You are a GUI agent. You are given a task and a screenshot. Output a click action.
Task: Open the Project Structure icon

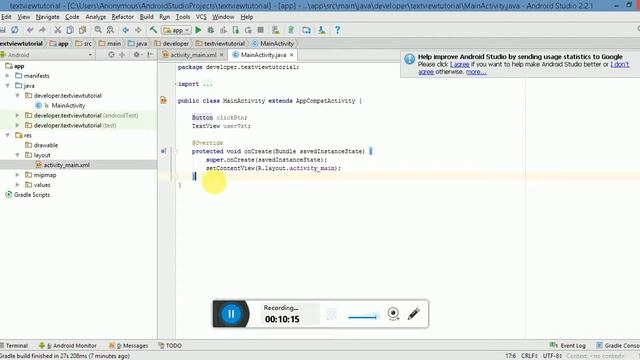tap(307, 30)
